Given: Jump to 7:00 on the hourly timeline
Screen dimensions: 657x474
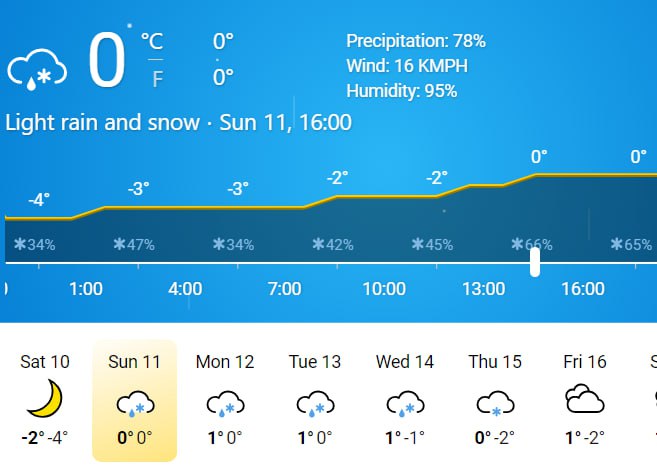Looking at the screenshot, I should point(285,289).
